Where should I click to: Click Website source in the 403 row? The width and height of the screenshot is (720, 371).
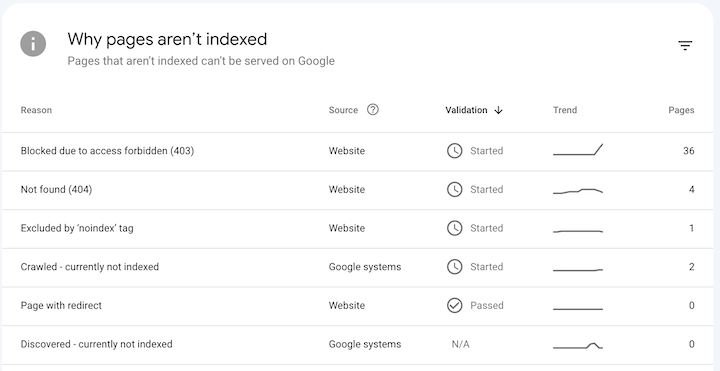click(x=347, y=151)
